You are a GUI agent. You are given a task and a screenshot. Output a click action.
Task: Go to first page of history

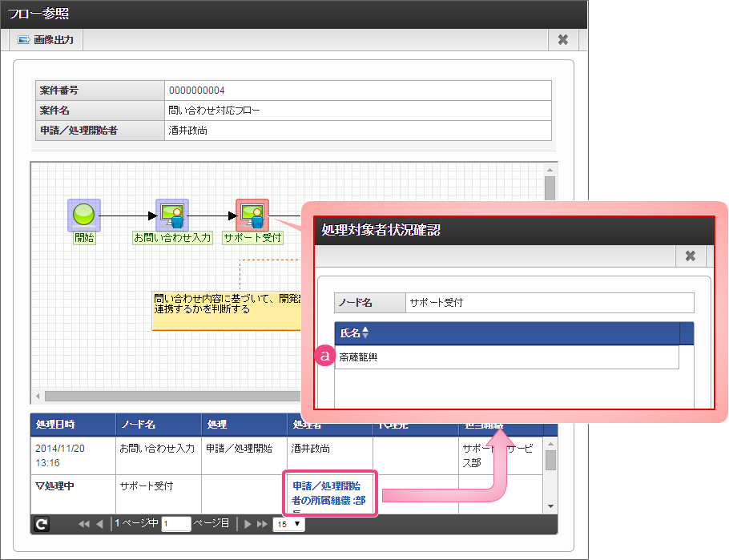coord(83,524)
